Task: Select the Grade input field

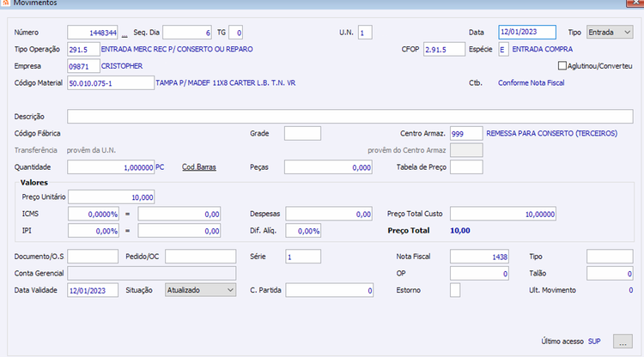Action: [x=302, y=133]
